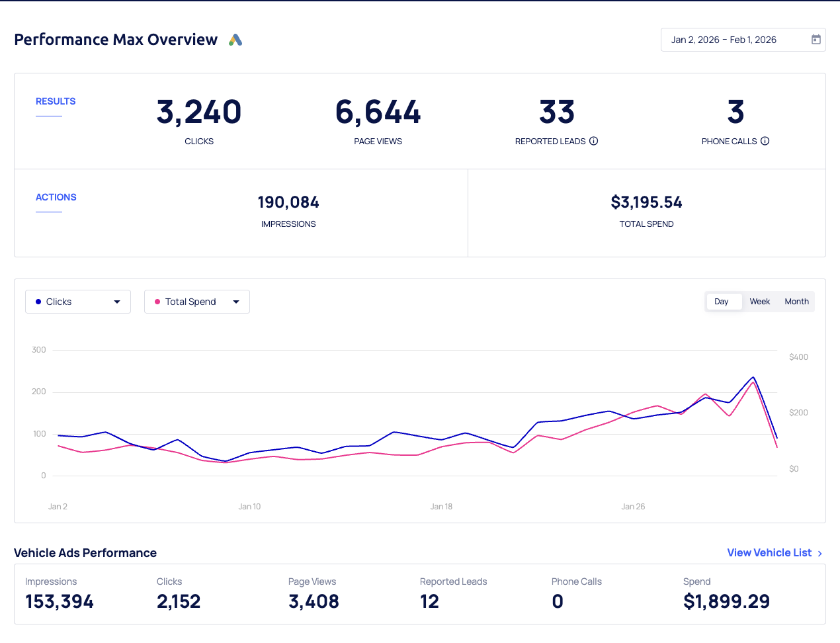Open the Jan 2 – Feb 1 date range
Viewport: 840px width, 643px height.
pos(724,40)
